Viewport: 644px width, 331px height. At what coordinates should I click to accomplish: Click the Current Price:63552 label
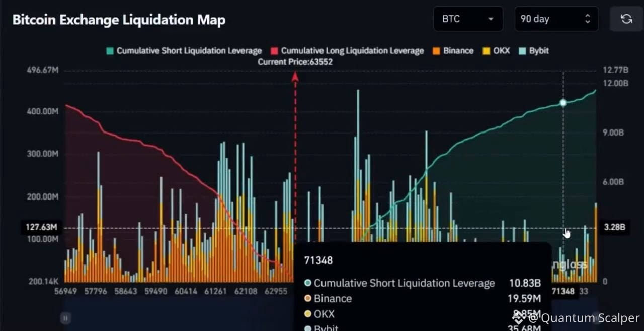pos(295,62)
